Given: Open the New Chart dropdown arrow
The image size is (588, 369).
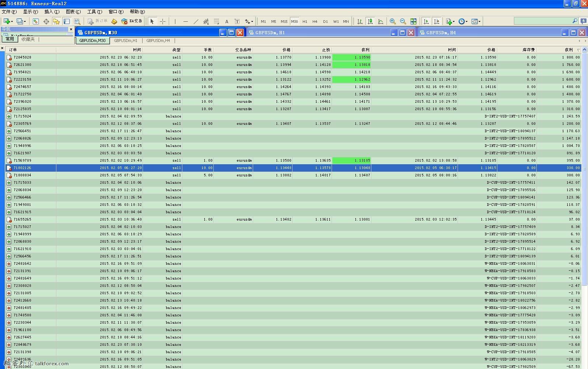Looking at the screenshot, I should [x=12, y=21].
